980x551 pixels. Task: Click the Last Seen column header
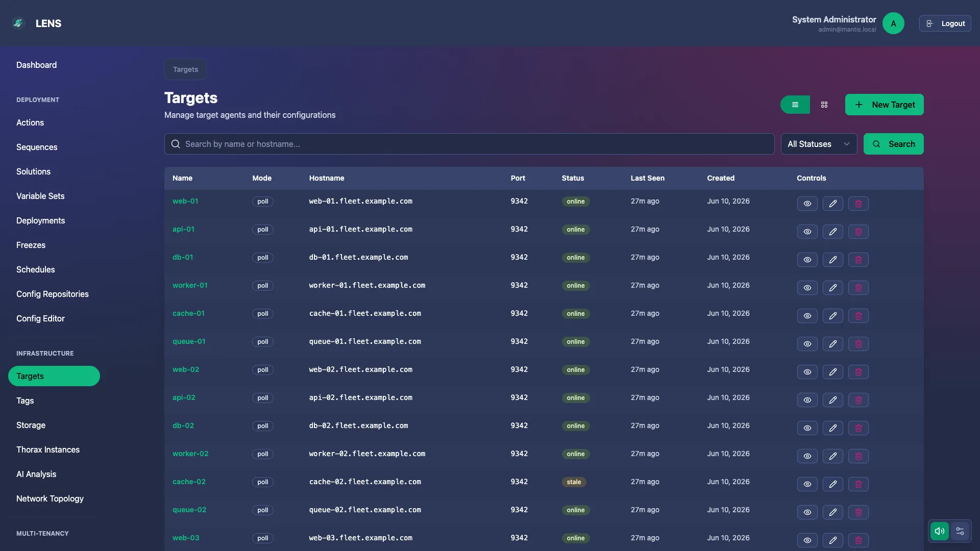[647, 178]
